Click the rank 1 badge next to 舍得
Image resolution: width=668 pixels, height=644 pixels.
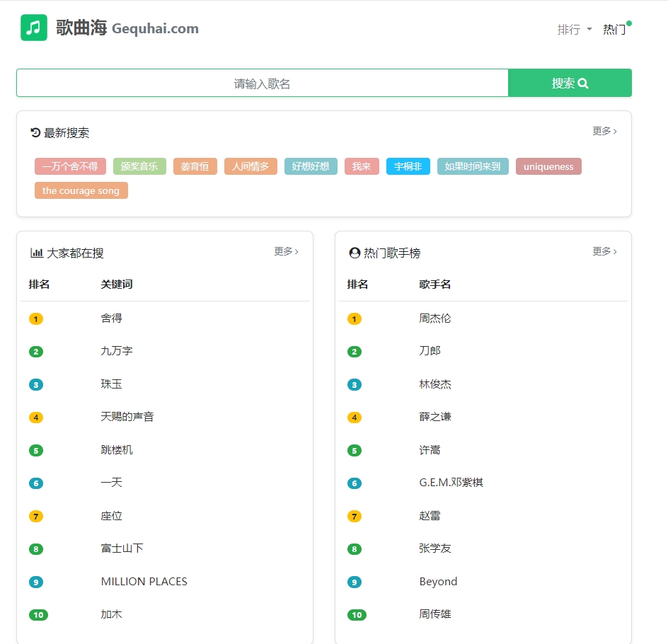35,318
